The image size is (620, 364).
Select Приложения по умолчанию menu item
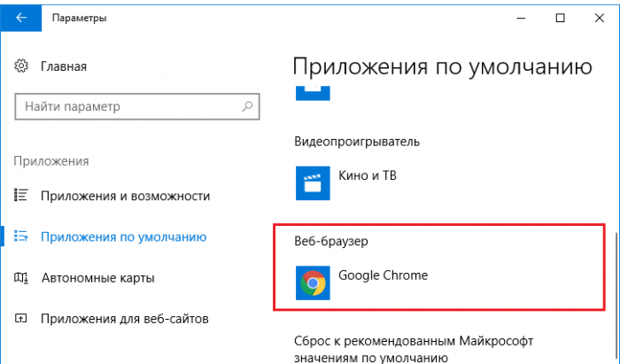(x=124, y=236)
